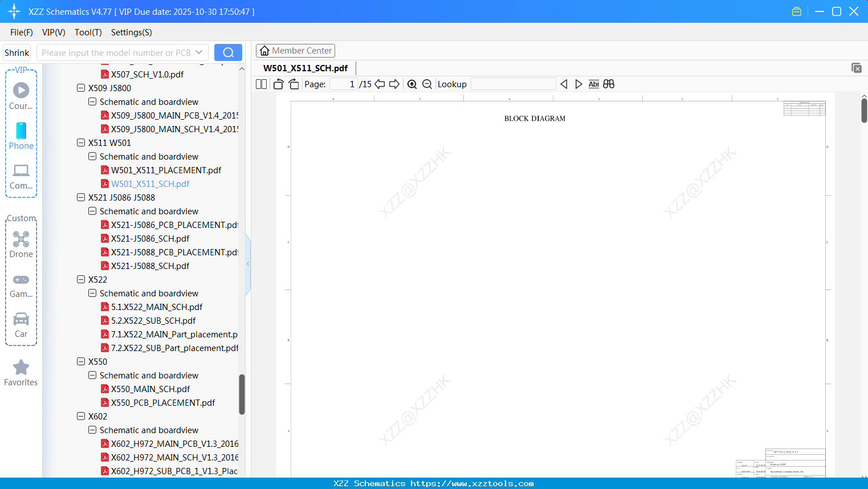Rotate the page clockwise

coord(294,84)
